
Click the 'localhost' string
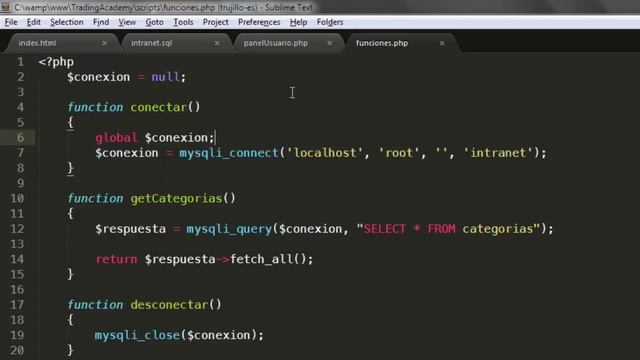tap(325, 153)
